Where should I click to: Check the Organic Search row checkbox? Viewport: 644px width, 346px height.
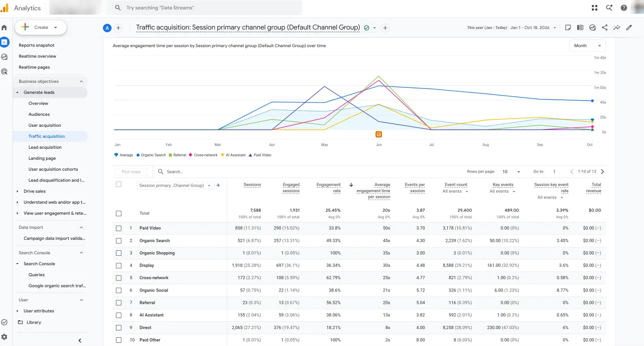click(119, 241)
